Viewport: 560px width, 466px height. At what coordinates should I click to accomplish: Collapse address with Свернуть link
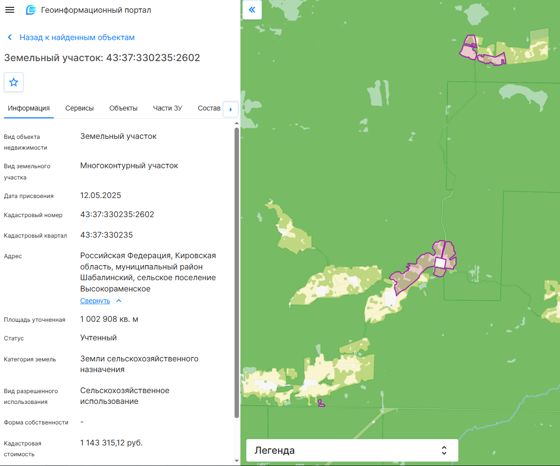click(95, 301)
